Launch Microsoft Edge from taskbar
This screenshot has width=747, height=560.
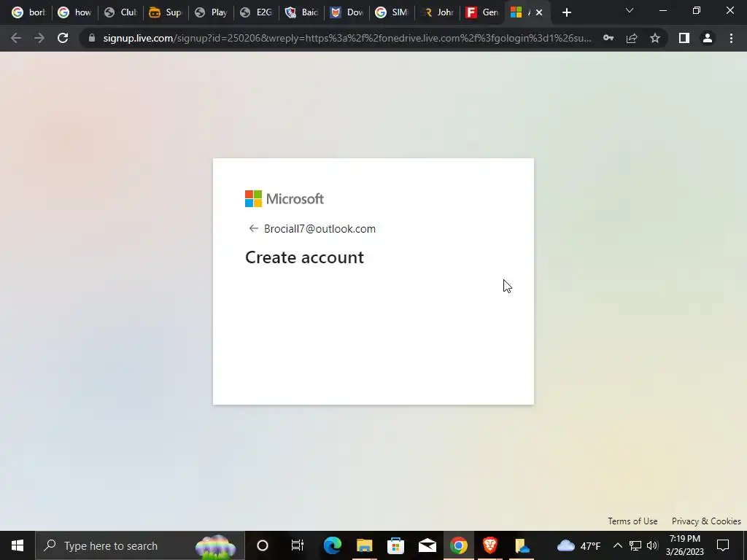pos(333,545)
